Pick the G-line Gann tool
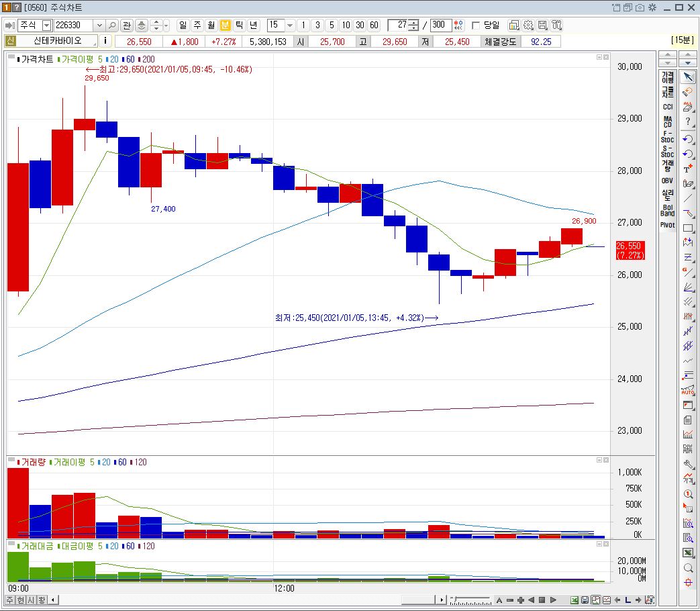The width and height of the screenshot is (700, 611). tap(688, 271)
